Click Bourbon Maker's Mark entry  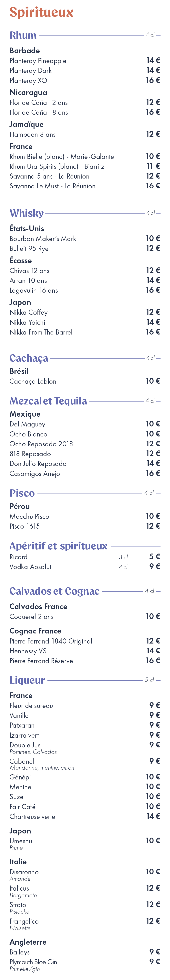click(x=43, y=239)
